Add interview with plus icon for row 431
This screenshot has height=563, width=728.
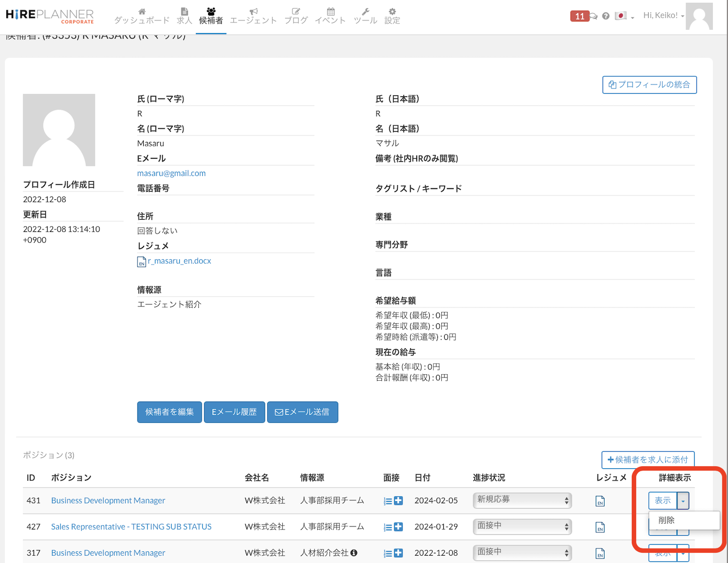[399, 501]
